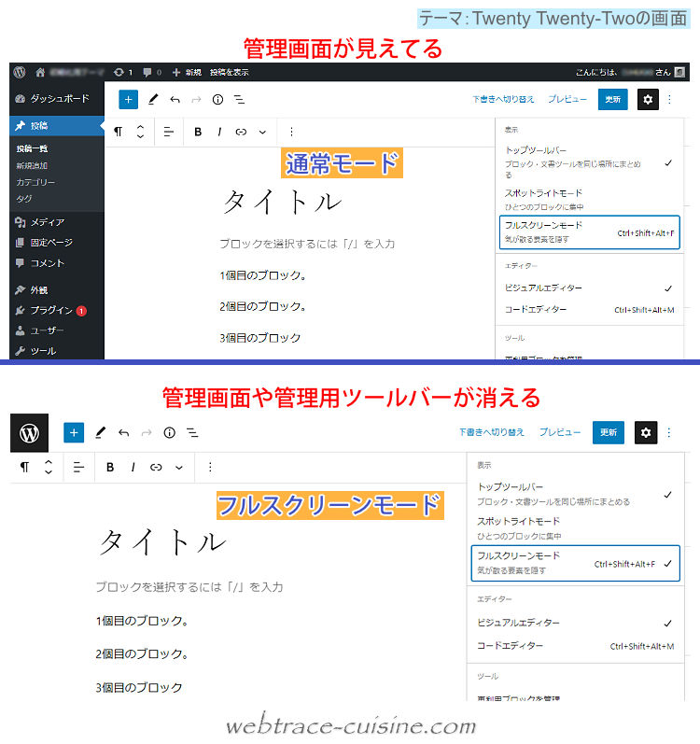The height and width of the screenshot is (744, 700).
Task: Open list view in the fullscreen editor
Action: 192,433
